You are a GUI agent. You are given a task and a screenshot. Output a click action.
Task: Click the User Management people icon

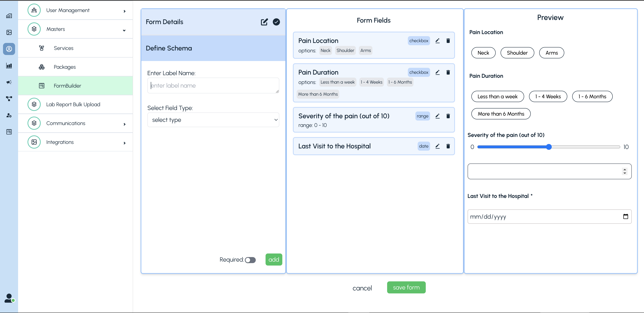point(34,10)
